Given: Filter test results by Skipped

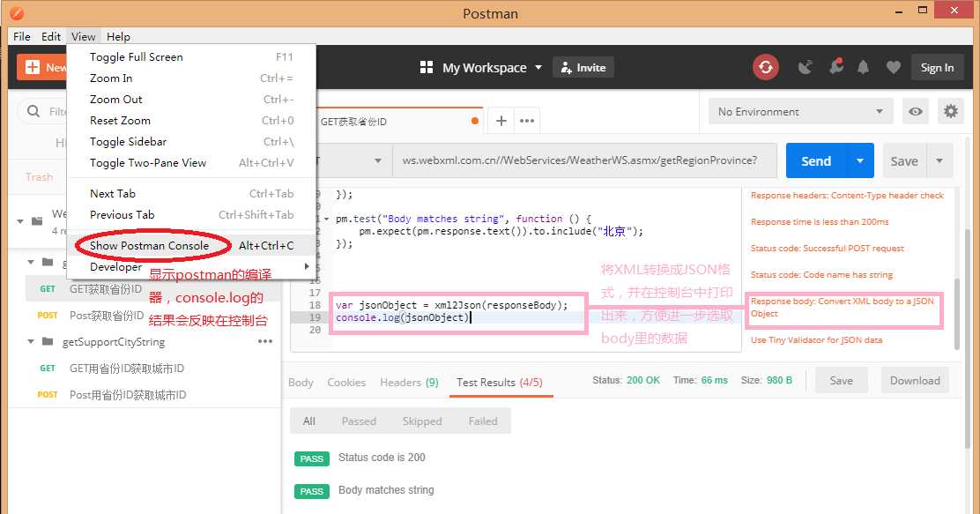Looking at the screenshot, I should pyautogui.click(x=422, y=421).
